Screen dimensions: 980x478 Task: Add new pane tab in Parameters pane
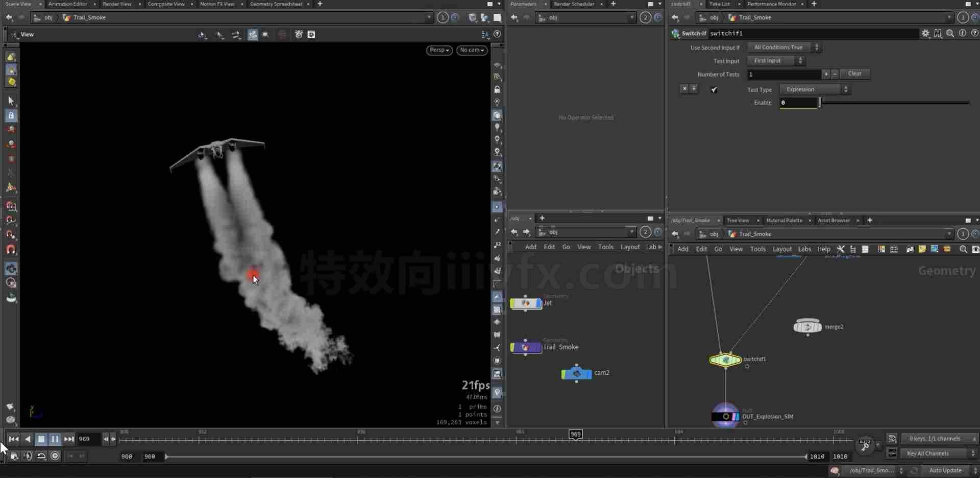coord(613,4)
